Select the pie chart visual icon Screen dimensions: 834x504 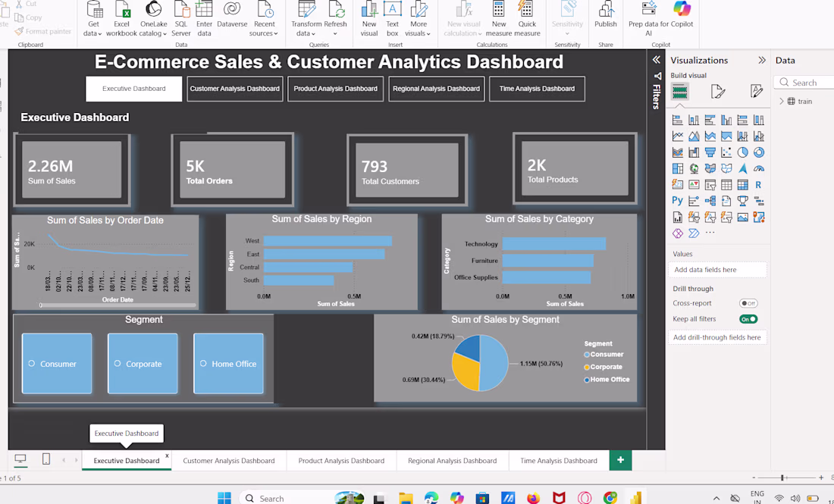coord(742,152)
